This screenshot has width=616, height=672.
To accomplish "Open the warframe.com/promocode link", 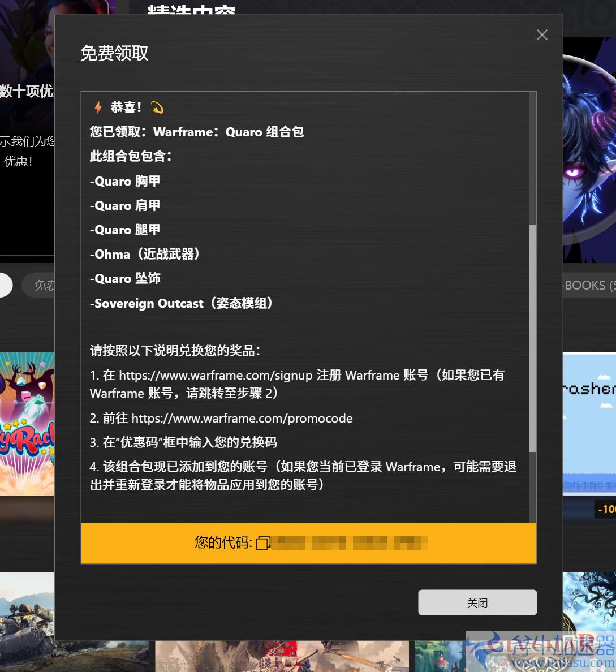I will coord(242,419).
